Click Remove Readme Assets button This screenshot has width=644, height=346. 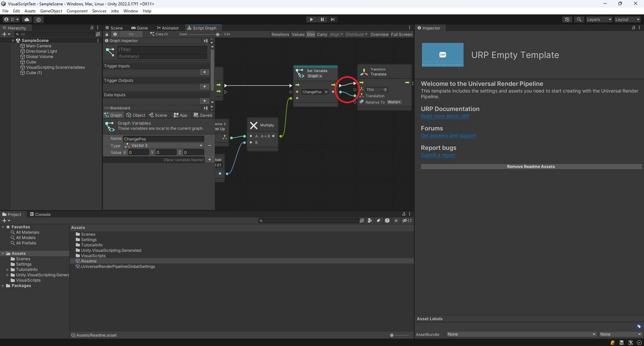coord(531,166)
